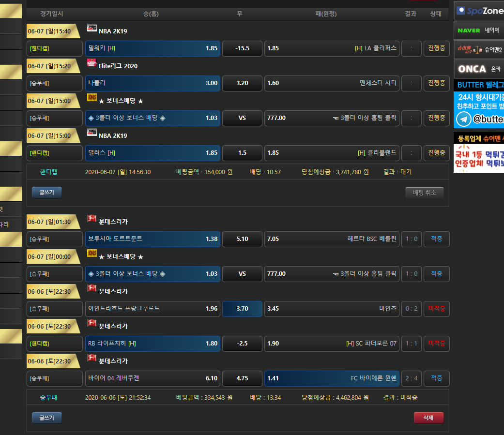Click the Bundesliga flag icon for Dortmund match
The image size is (504, 435).
tap(92, 219)
